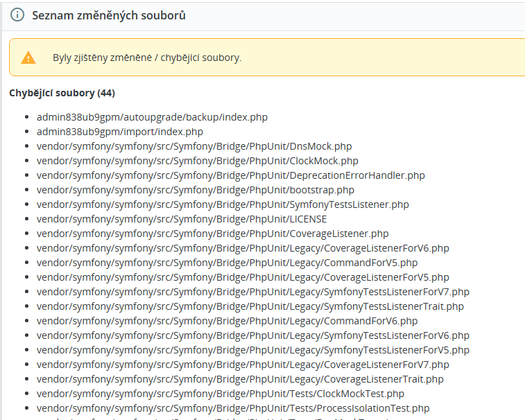Select Legacy/SymfonyTestsListenerTrait.php entry

(250, 306)
